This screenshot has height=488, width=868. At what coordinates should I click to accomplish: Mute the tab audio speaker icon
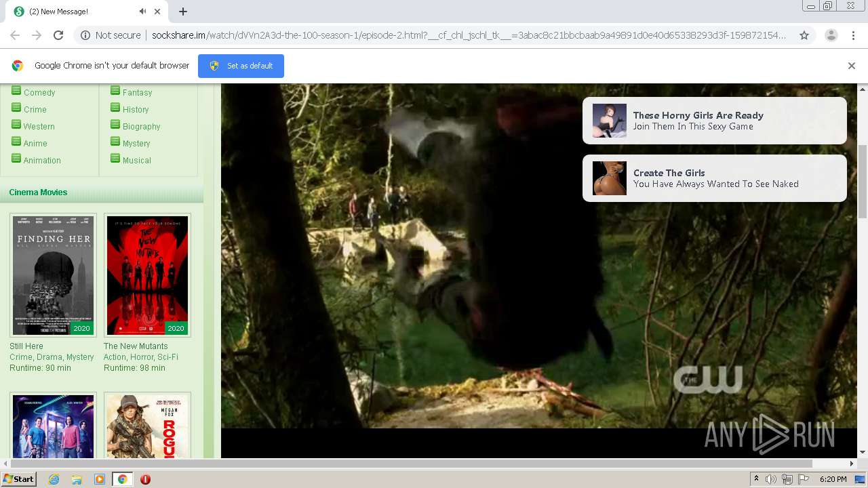(142, 12)
